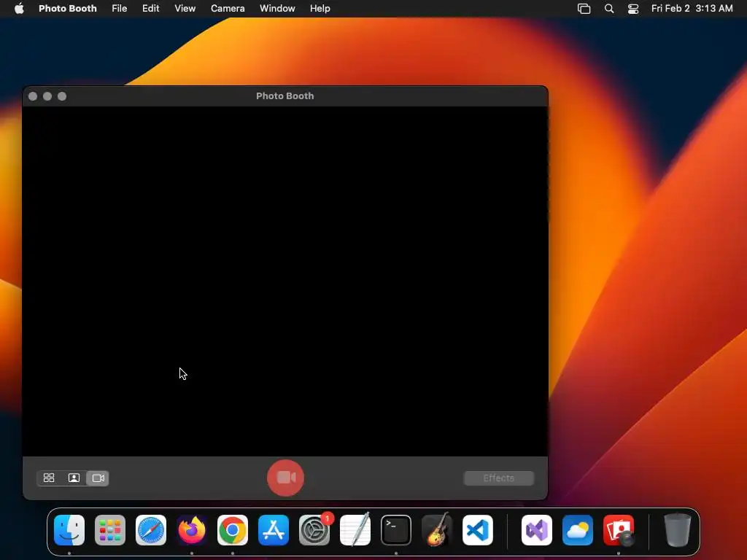Open the View menu
This screenshot has height=560, width=747.
click(x=185, y=9)
